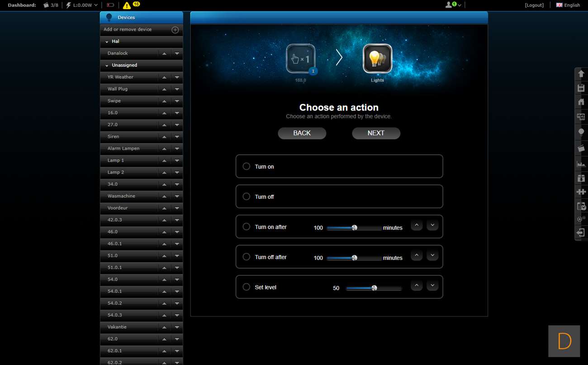Select the Turn on after radio option
This screenshot has height=365, width=588.
click(247, 226)
